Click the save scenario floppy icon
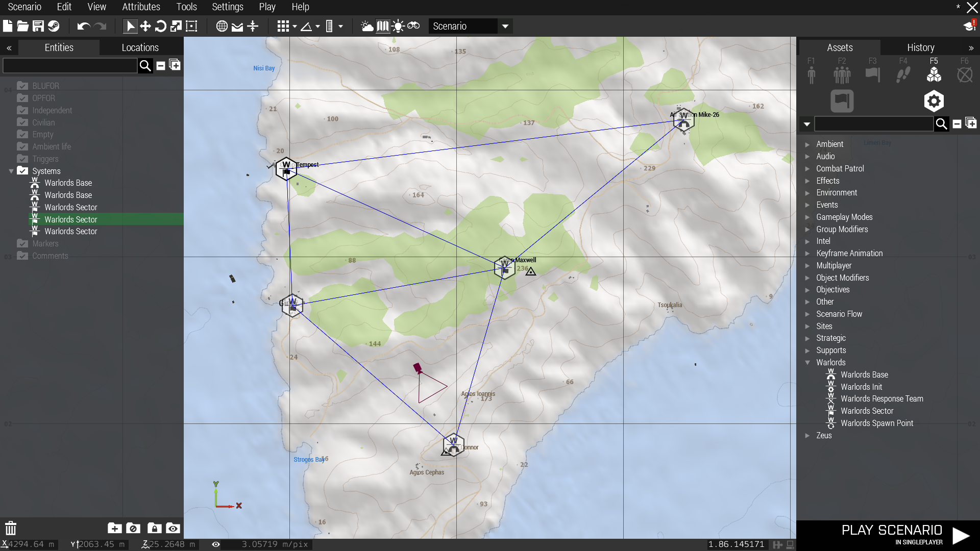The height and width of the screenshot is (551, 980). coord(38,26)
